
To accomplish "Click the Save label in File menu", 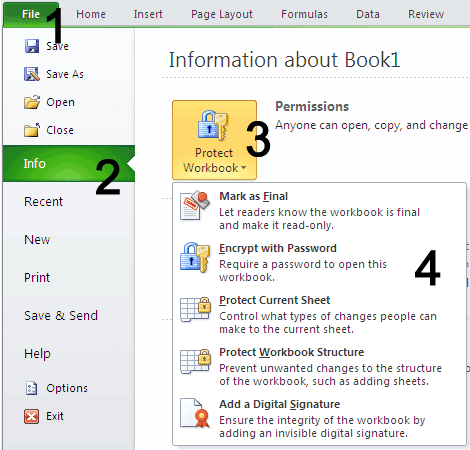I will pos(57,46).
